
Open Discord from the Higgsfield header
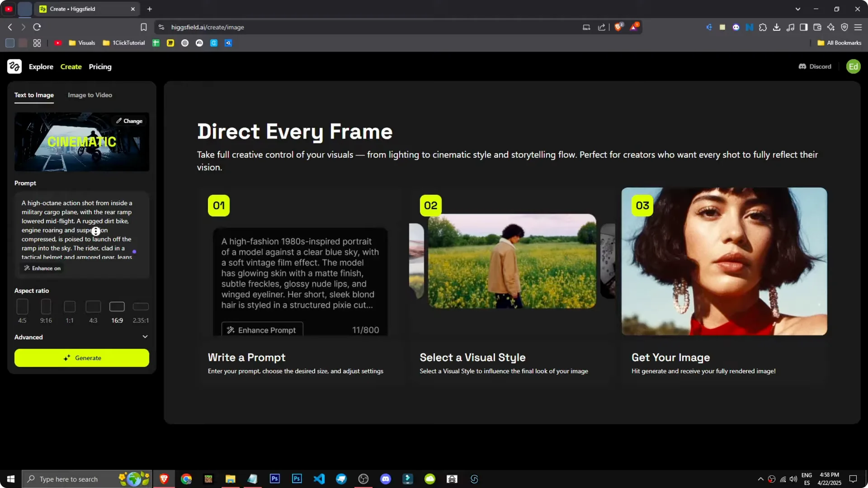(x=814, y=66)
